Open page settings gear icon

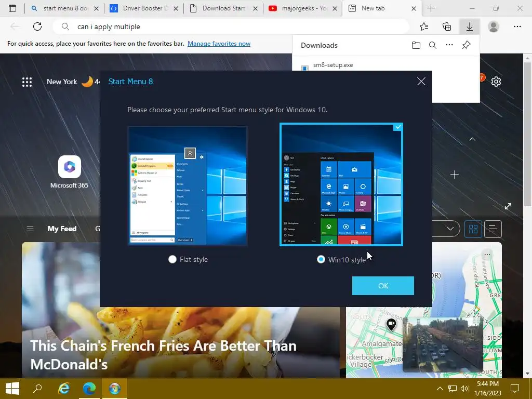click(x=496, y=82)
